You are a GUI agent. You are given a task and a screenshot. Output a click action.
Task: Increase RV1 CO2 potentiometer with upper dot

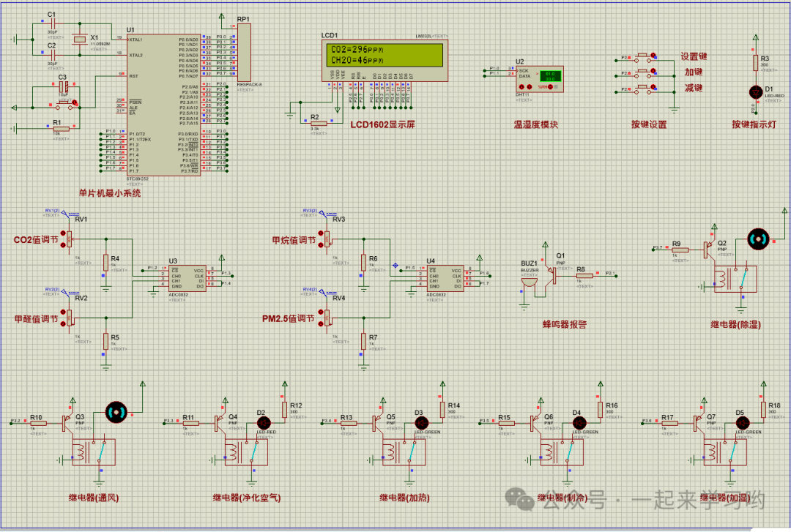pyautogui.click(x=63, y=233)
